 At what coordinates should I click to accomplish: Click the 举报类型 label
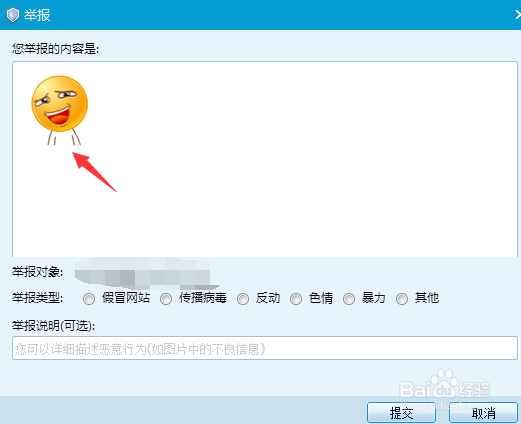37,298
